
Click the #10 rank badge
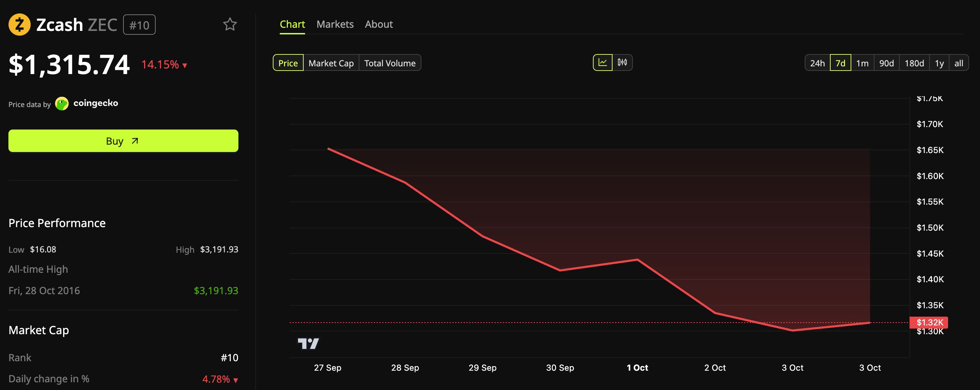tap(139, 25)
